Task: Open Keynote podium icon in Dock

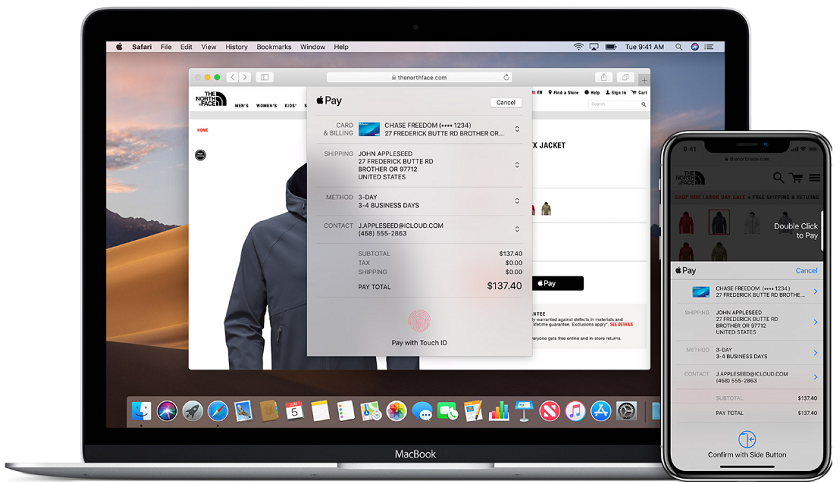Action: pos(524,411)
